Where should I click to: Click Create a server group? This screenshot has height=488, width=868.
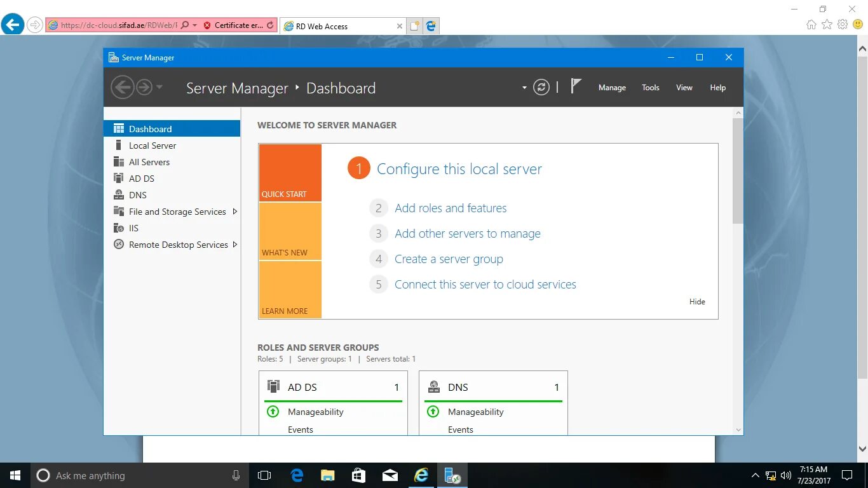coord(449,259)
